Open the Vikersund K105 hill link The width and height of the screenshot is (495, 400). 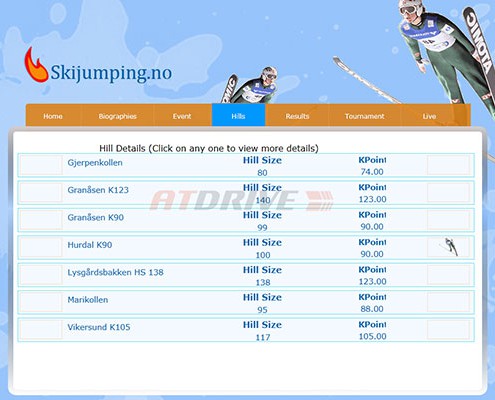[99, 327]
